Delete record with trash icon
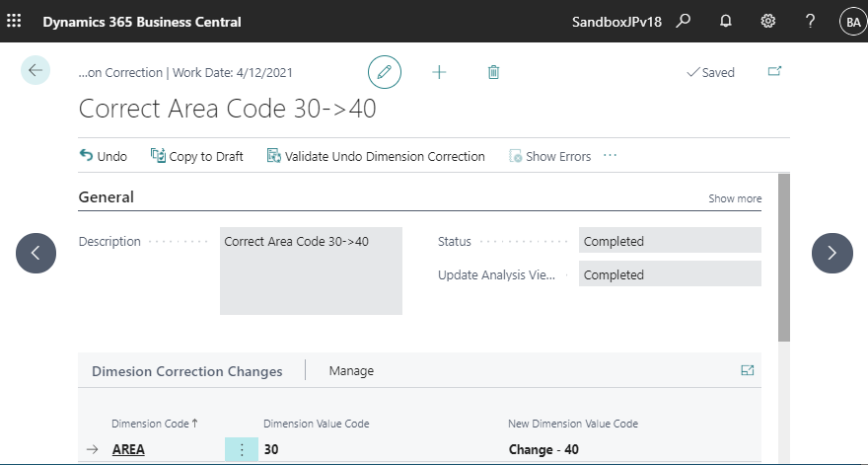The width and height of the screenshot is (868, 465). [x=493, y=72]
